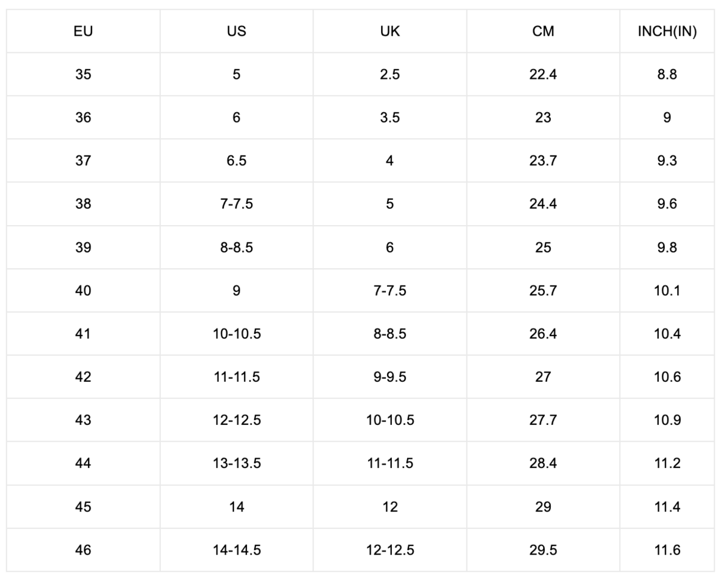Click the US column header

pos(237,32)
